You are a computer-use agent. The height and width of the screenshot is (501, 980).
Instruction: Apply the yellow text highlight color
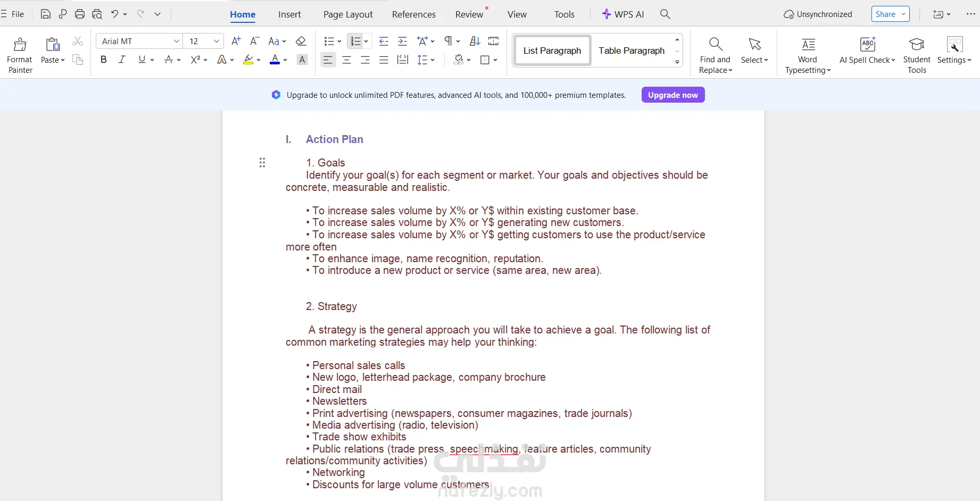click(248, 60)
